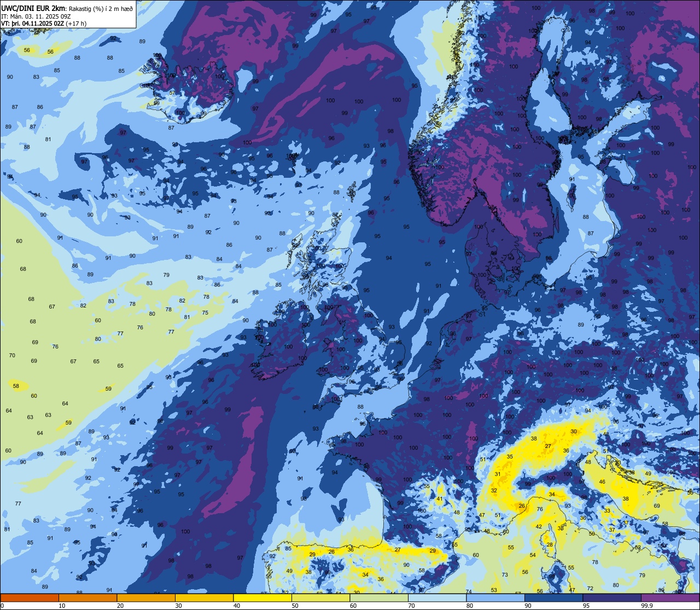The height and width of the screenshot is (610, 700).
Task: Choose the golden 30–40 legend swatch
Action: point(204,597)
